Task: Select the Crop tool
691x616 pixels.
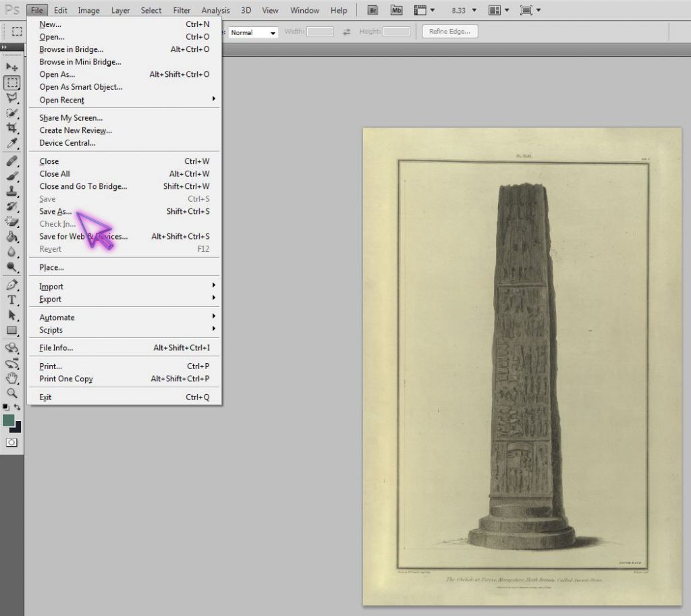Action: click(12, 128)
